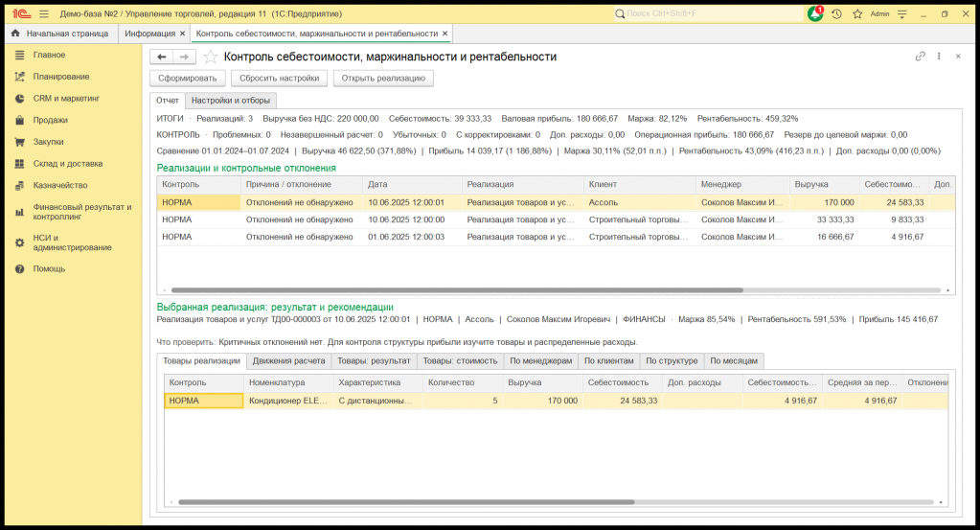Image resolution: width=980 pixels, height=530 pixels.
Task: Open the Настройки и отборы tab
Action: point(231,100)
